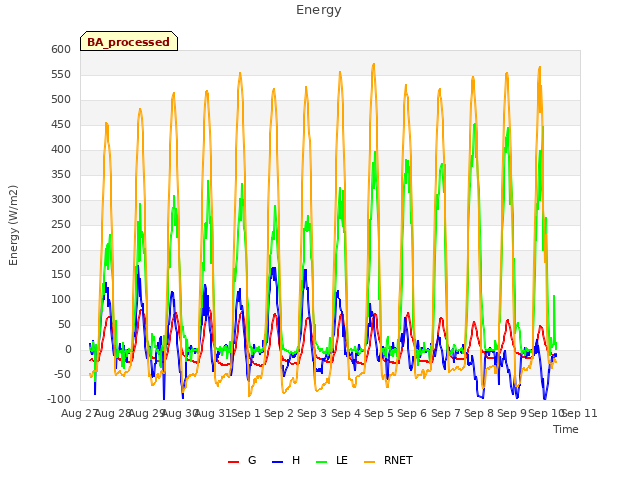Click the 350 y-axis tick label
The width and height of the screenshot is (640, 480).
pos(61,175)
